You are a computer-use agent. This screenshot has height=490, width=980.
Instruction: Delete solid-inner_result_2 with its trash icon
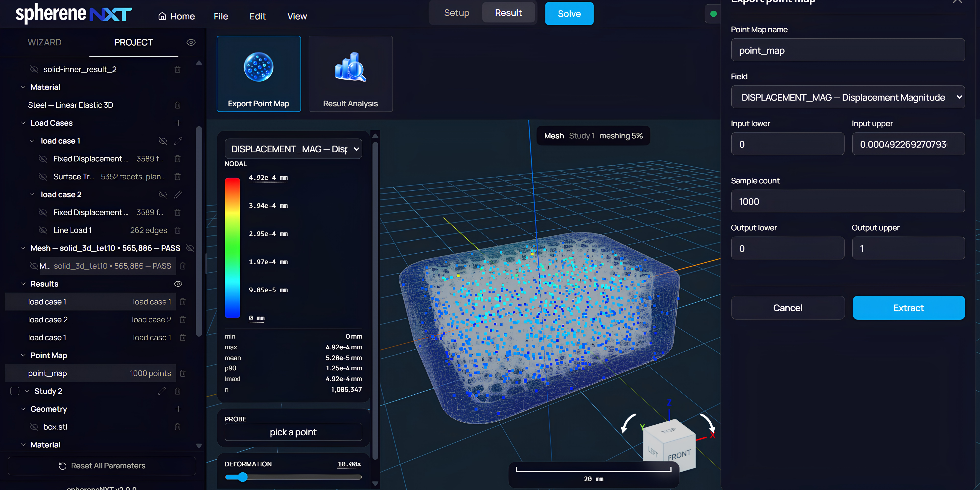[x=177, y=69]
